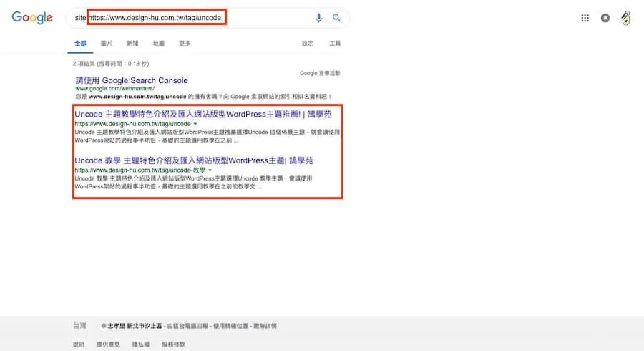Click the 台灣 footer region label

click(79, 326)
